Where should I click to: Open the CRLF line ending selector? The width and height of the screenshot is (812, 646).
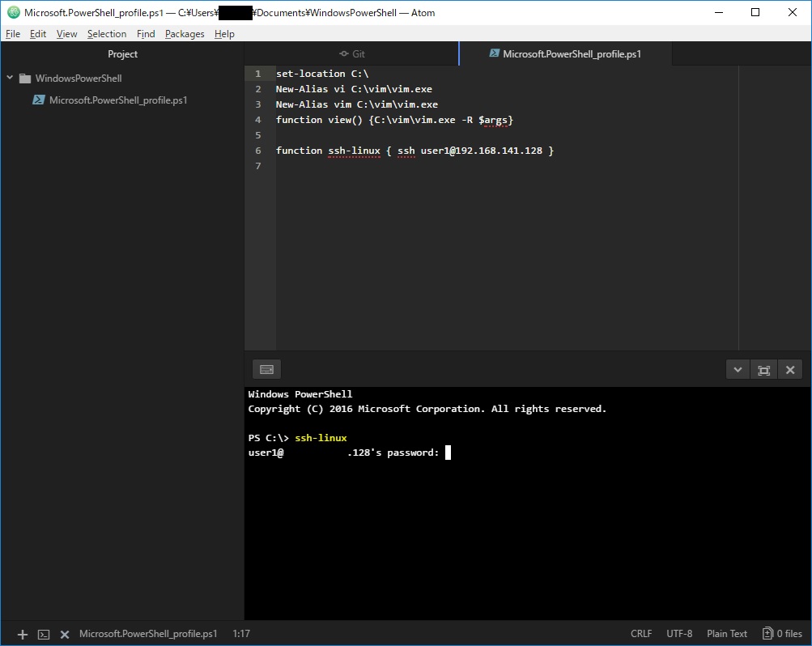click(641, 634)
